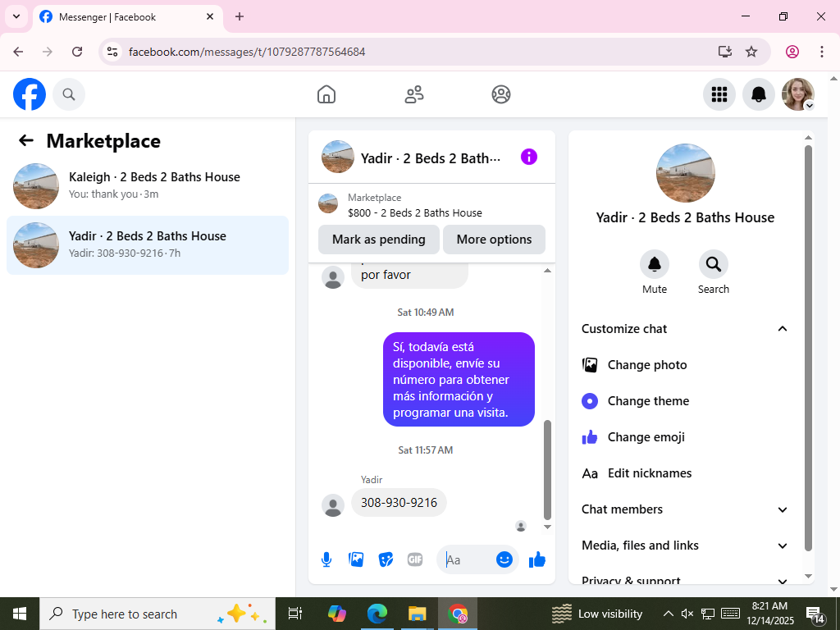Open the tab search dropdown arrow
The height and width of the screenshot is (630, 840).
16,16
